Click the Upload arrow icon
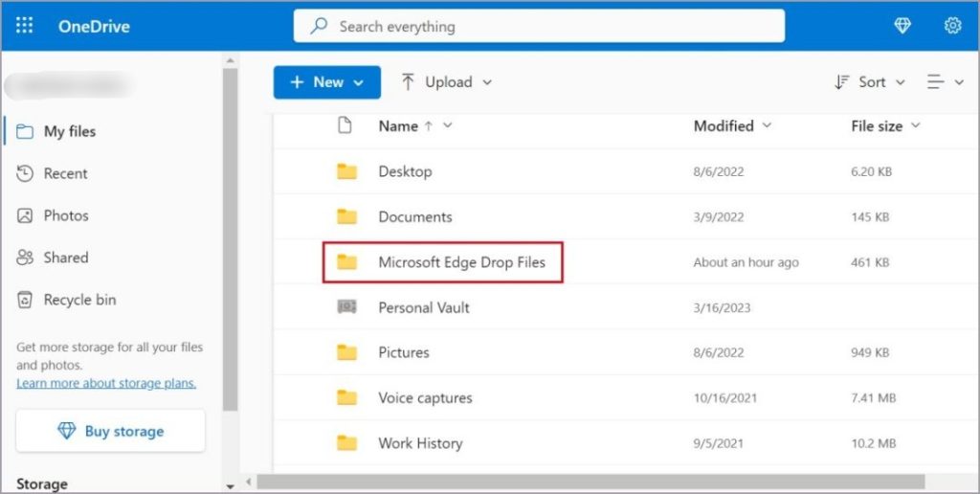 tap(408, 82)
